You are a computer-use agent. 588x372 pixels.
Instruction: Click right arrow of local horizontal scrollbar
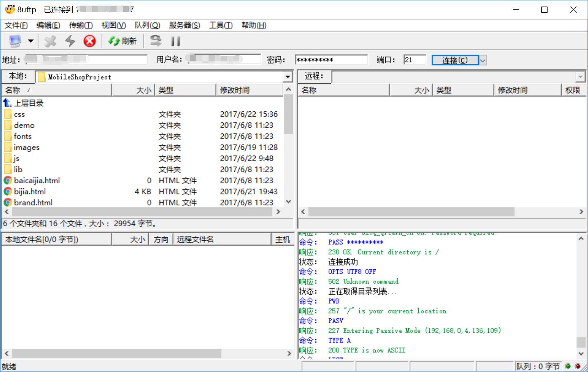[278, 212]
